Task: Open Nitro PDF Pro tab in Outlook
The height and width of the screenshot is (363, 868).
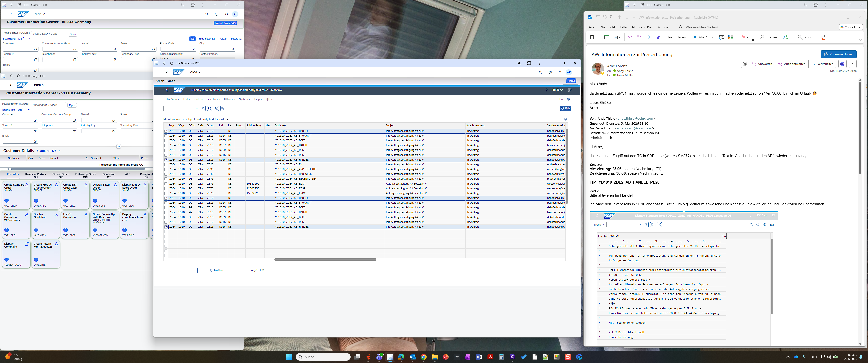Action: coord(642,27)
